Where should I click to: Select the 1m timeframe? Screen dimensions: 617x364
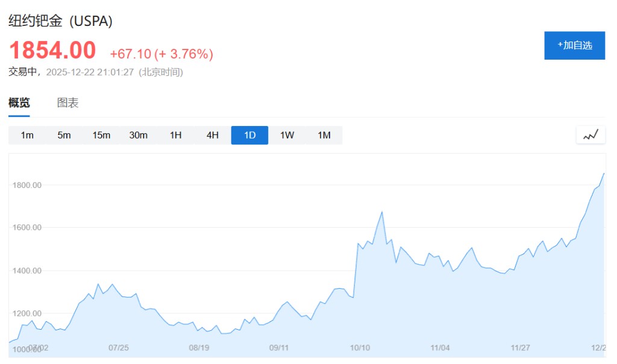pos(27,135)
